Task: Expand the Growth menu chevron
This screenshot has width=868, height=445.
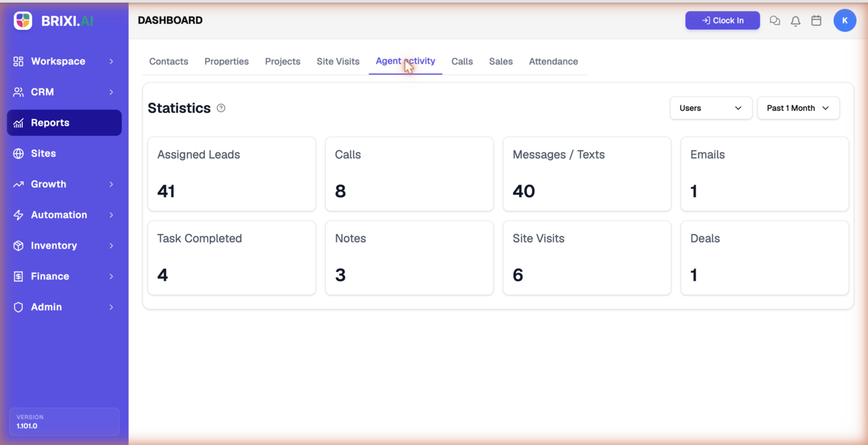Action: (x=112, y=184)
